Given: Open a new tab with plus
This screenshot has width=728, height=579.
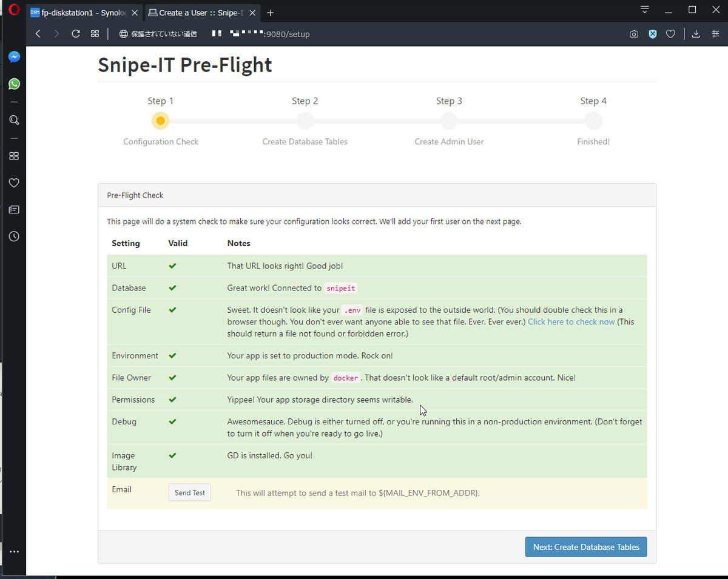Looking at the screenshot, I should pos(271,13).
